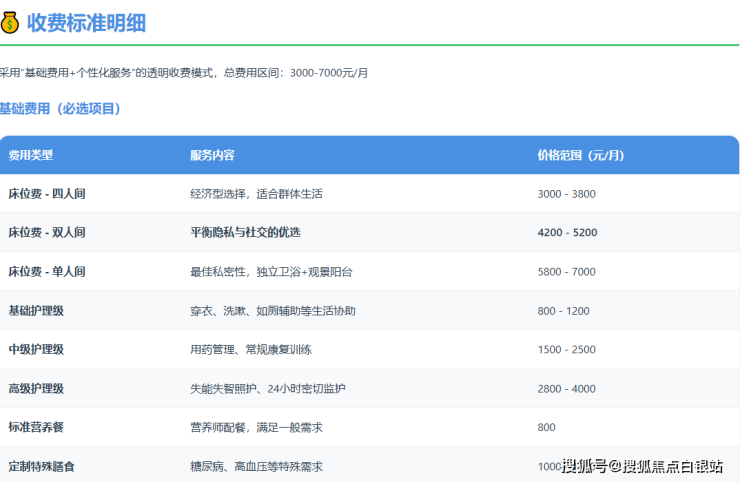Screen dimensions: 740x482
Task: Click the 中级护理级 row label
Action: click(x=36, y=350)
